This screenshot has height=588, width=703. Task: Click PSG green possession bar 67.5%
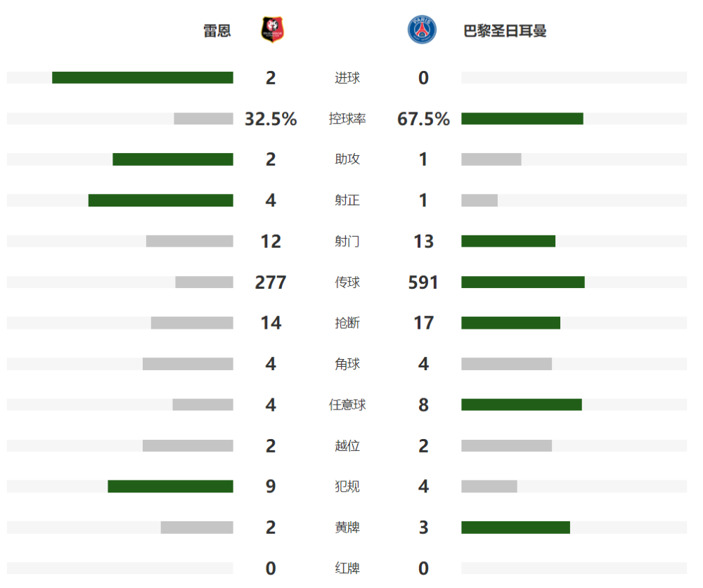point(522,118)
